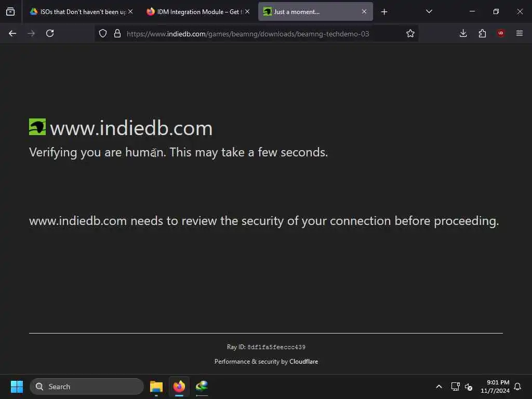Open the Firefox application menu
The height and width of the screenshot is (399, 532).
[x=520, y=33]
